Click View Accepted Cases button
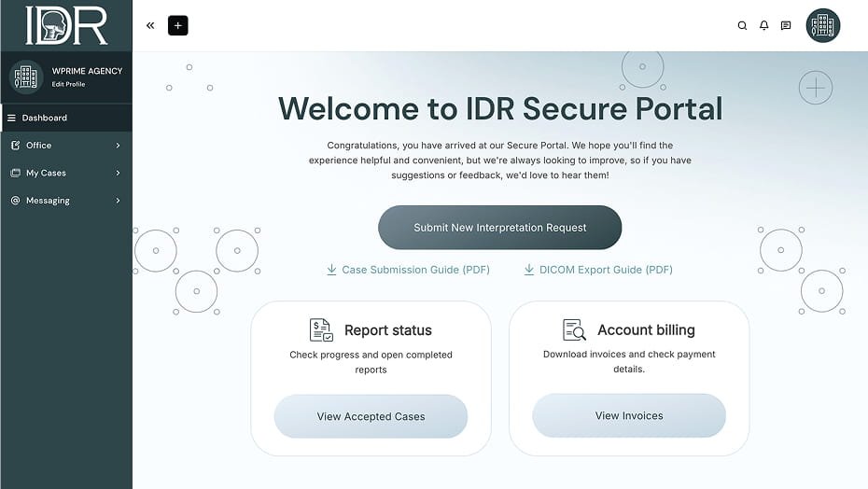 pyautogui.click(x=371, y=416)
